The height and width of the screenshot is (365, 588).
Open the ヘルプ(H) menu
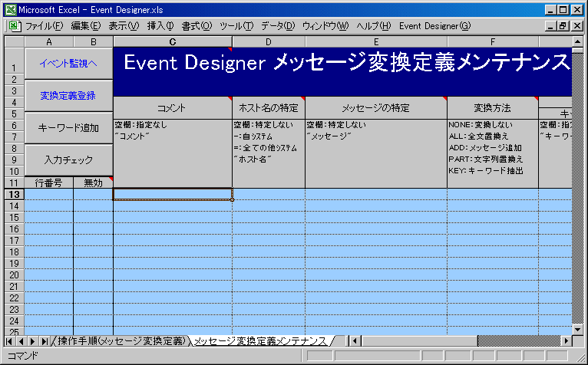click(374, 26)
